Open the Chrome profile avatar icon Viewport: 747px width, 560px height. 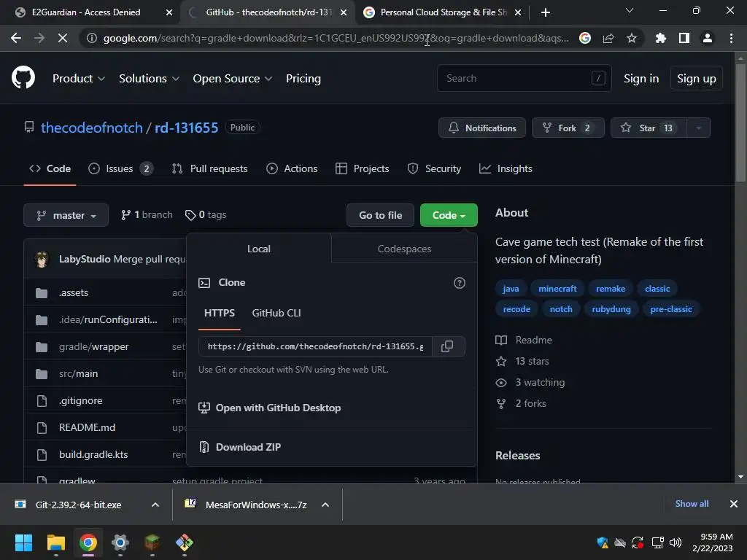pos(708,38)
